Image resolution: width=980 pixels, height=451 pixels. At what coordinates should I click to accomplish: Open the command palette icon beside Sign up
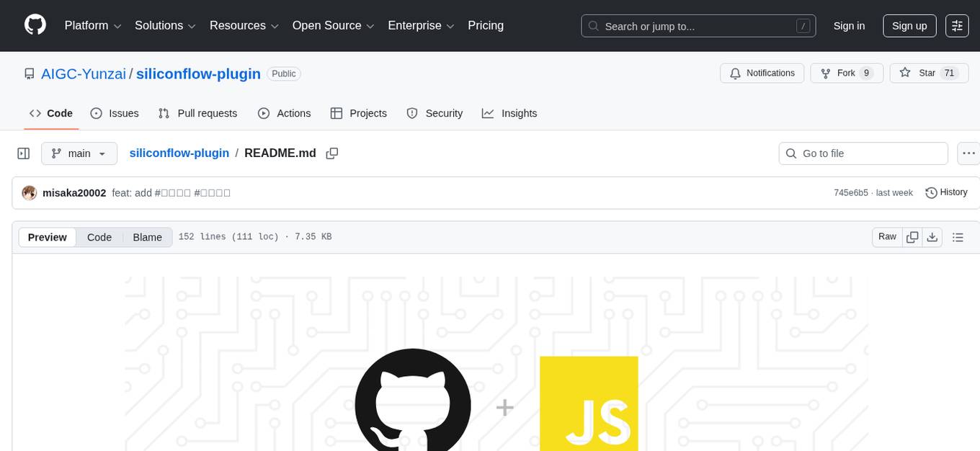pos(957,26)
